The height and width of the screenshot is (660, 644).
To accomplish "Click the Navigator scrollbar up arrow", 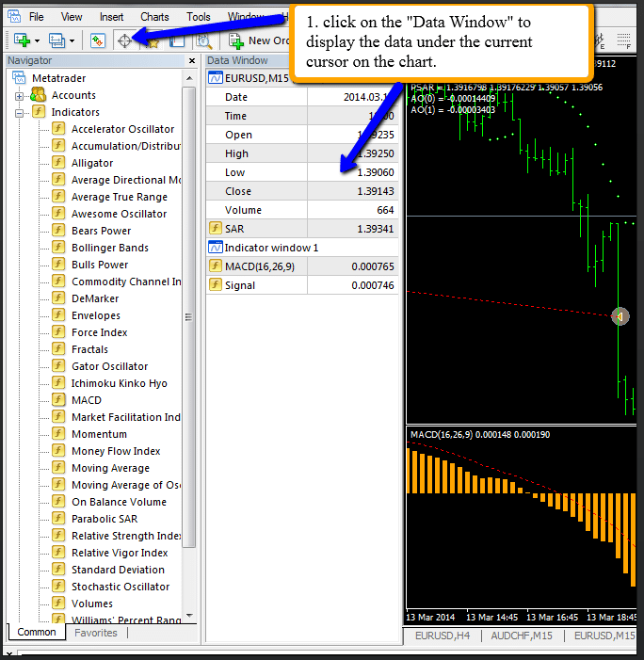I will point(189,78).
